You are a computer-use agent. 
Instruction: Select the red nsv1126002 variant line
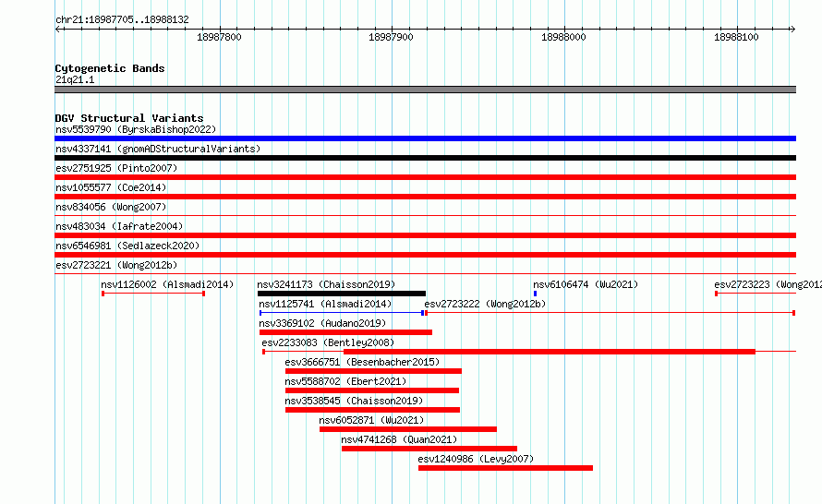tap(153, 294)
